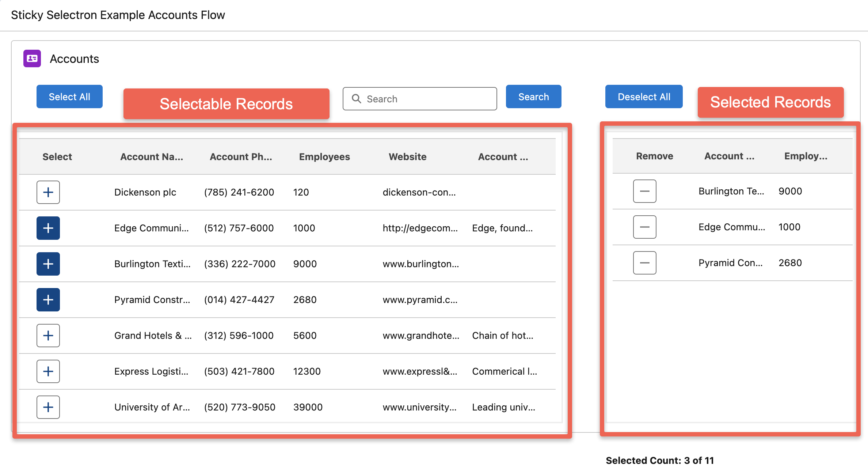This screenshot has width=868, height=473.
Task: Click the Account Na... column header
Action: 152,157
